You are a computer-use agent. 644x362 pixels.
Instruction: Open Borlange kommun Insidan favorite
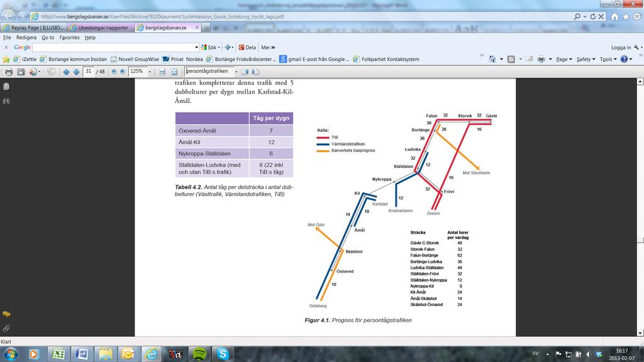tap(73, 59)
